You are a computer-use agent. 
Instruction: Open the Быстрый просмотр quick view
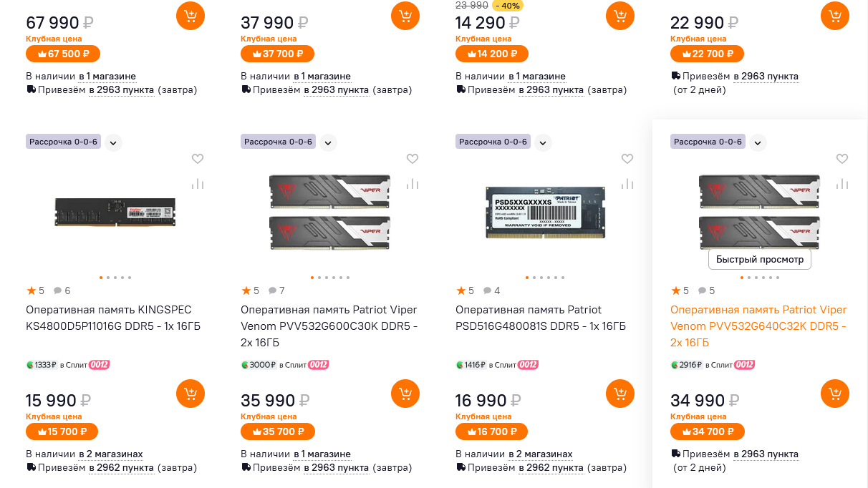759,259
